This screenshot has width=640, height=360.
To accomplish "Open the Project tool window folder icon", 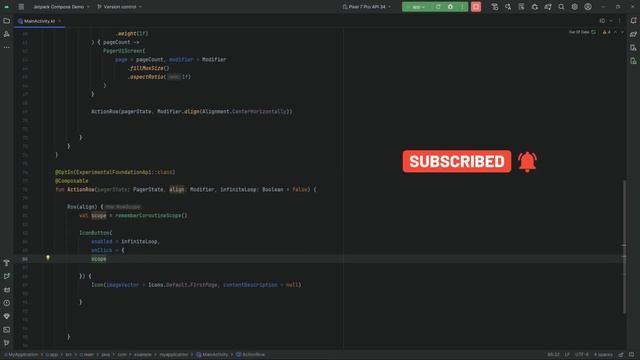I will [x=7, y=21].
